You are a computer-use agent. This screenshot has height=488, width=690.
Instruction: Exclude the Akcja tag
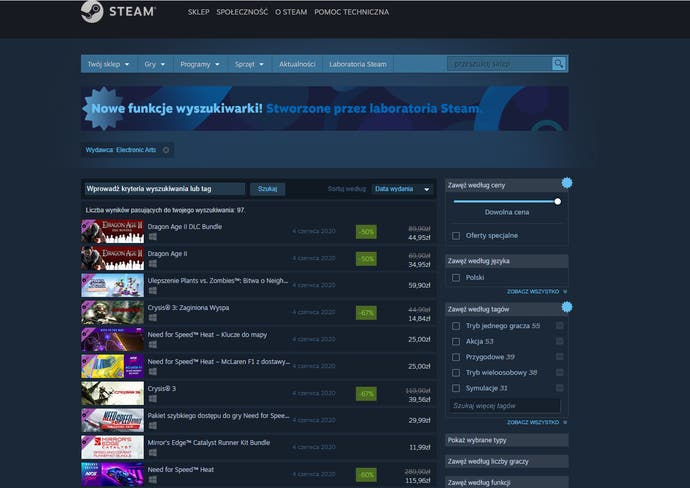pos(559,341)
